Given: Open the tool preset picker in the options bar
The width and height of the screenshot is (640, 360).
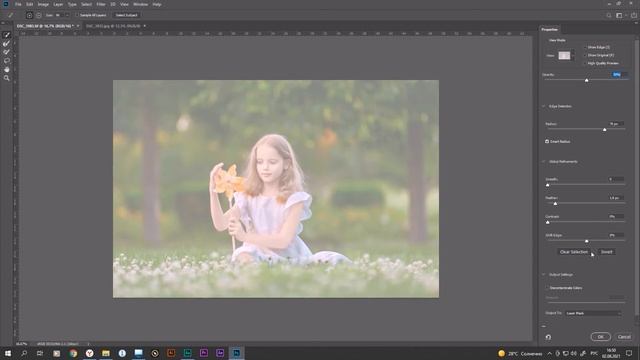Looking at the screenshot, I should tap(11, 15).
